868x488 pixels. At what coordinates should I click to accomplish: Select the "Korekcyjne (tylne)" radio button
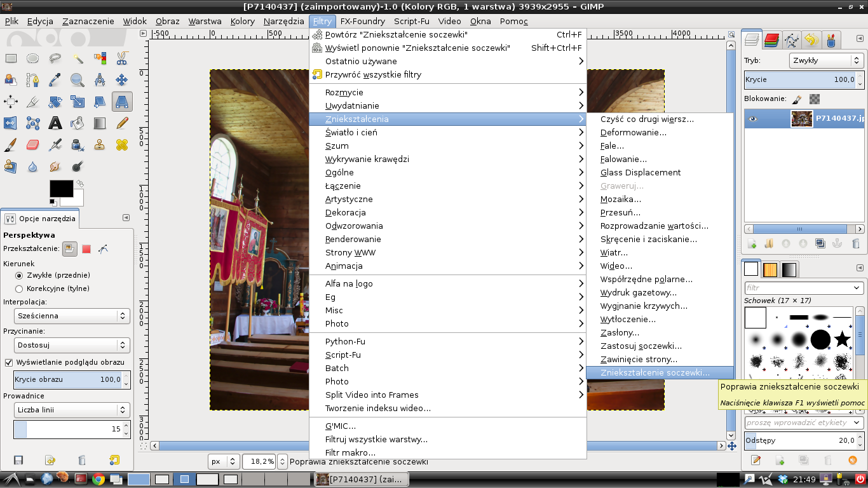[19, 288]
